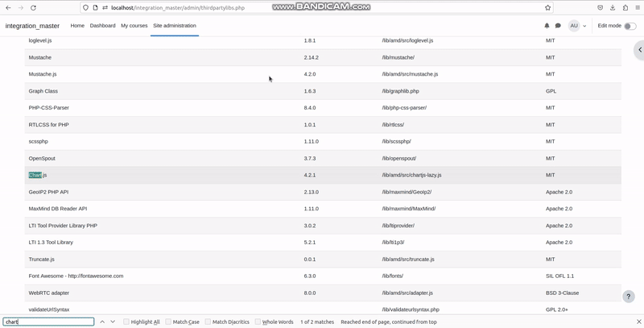Enable the Whole Words checkbox
This screenshot has width=644, height=328.
258,322
